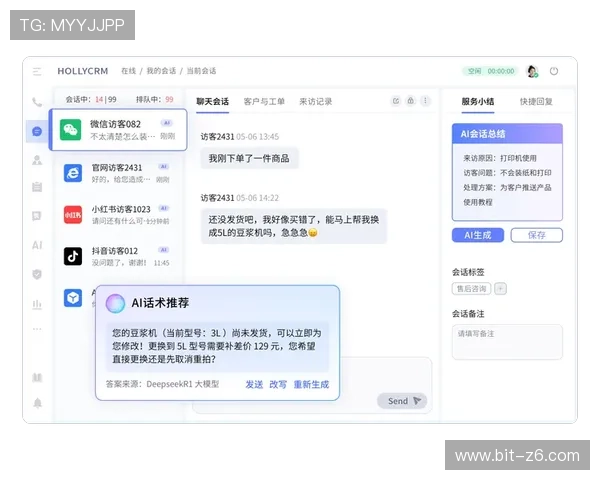
Task: Open the work order clipboard sidebar icon
Action: click(x=37, y=187)
